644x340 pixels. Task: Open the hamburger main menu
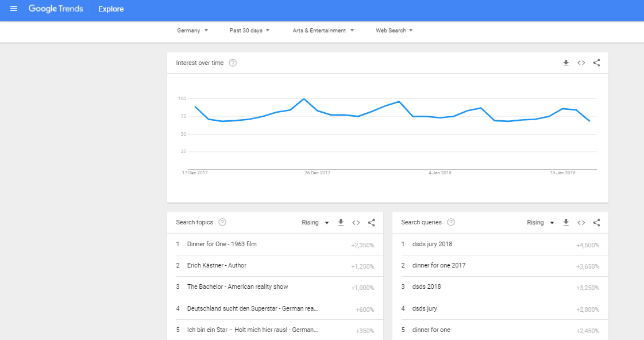point(14,9)
